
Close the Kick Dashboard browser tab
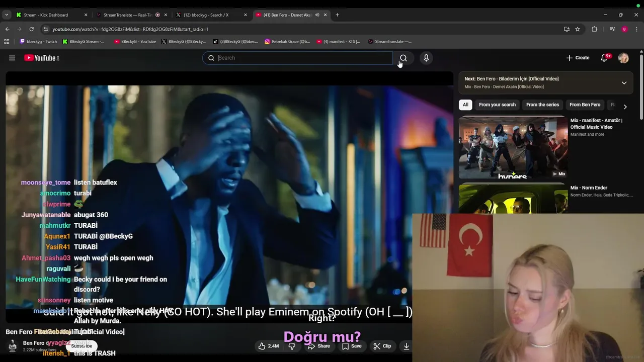tap(86, 15)
